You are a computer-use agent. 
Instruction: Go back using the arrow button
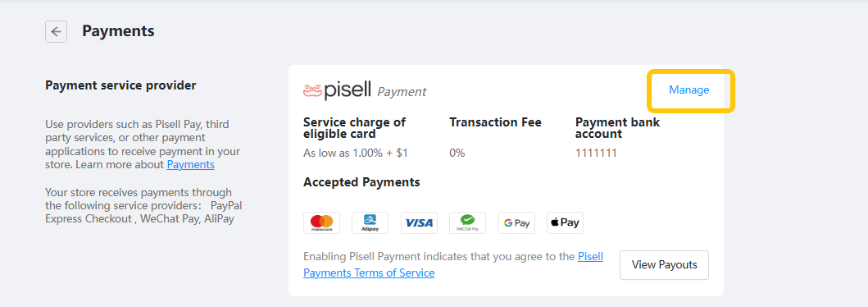(x=56, y=31)
